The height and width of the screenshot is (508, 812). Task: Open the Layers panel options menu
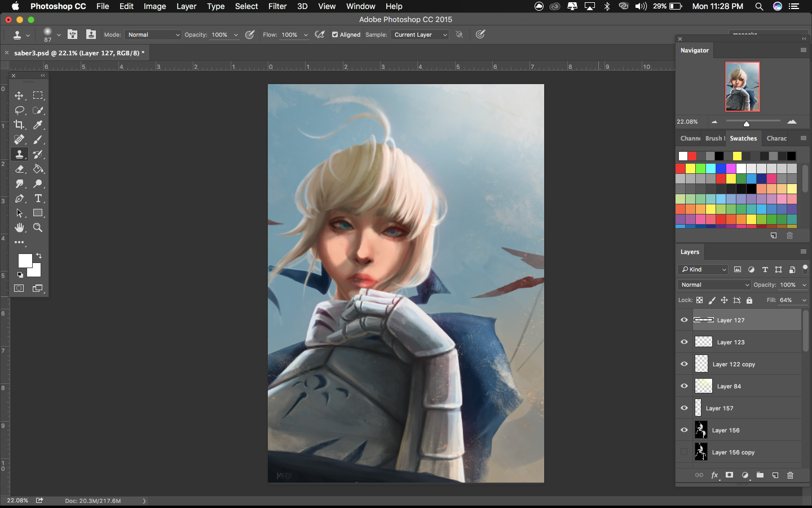[x=804, y=252]
